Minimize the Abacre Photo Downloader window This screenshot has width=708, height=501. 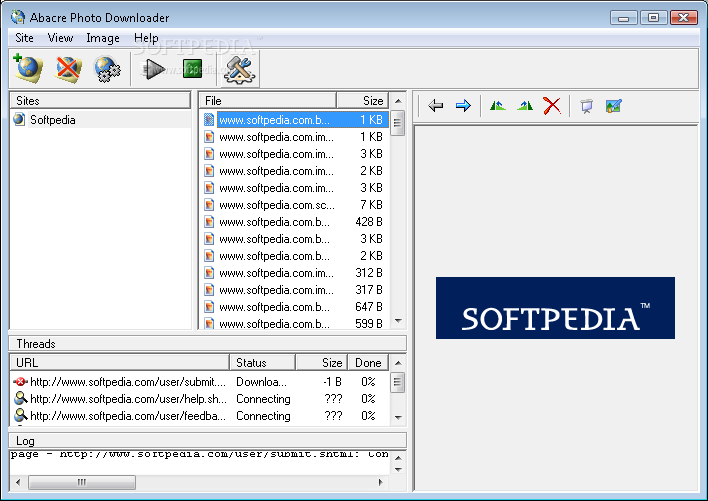(624, 18)
